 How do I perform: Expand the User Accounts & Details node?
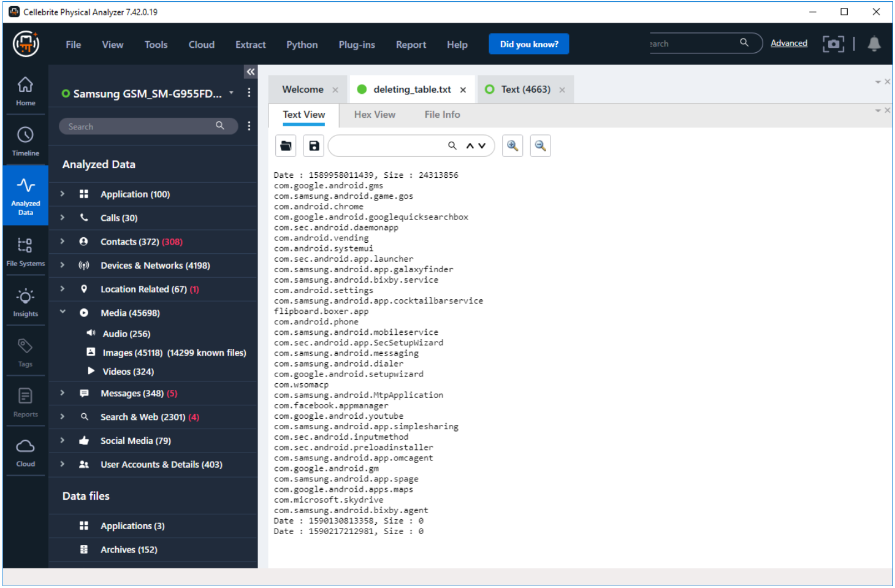point(63,464)
